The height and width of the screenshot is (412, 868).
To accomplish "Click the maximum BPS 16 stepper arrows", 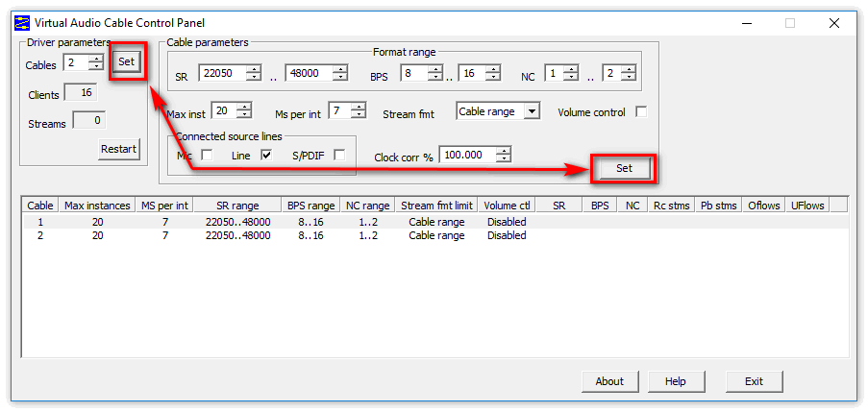I will point(494,73).
